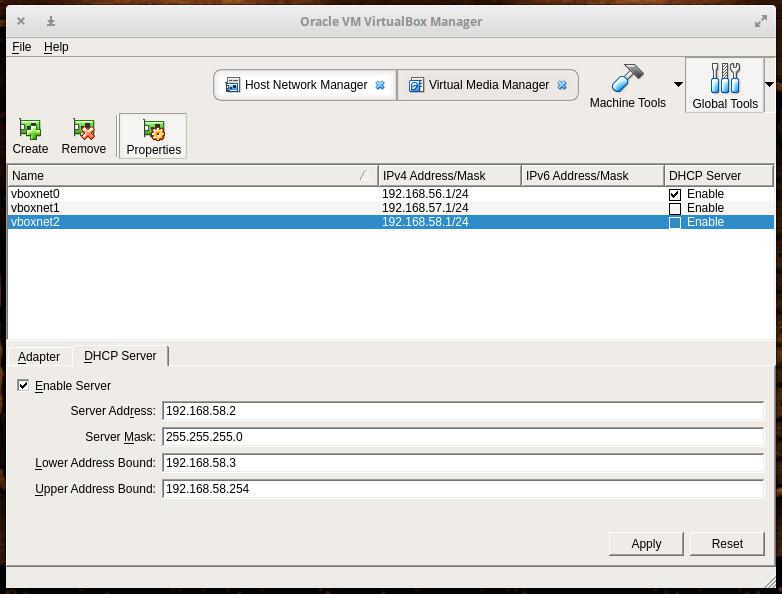
Task: Select the Global Tools icon
Action: tap(725, 78)
